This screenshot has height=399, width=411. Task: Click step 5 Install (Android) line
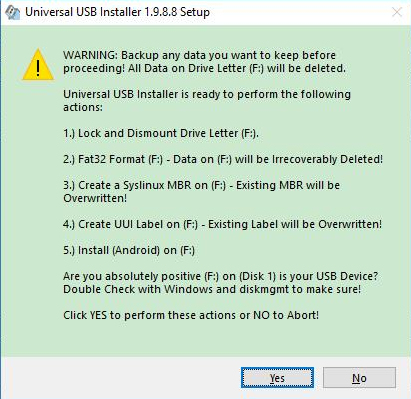129,250
